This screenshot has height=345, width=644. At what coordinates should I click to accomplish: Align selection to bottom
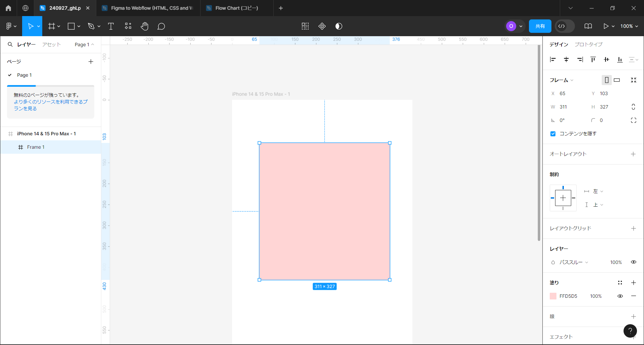620,60
